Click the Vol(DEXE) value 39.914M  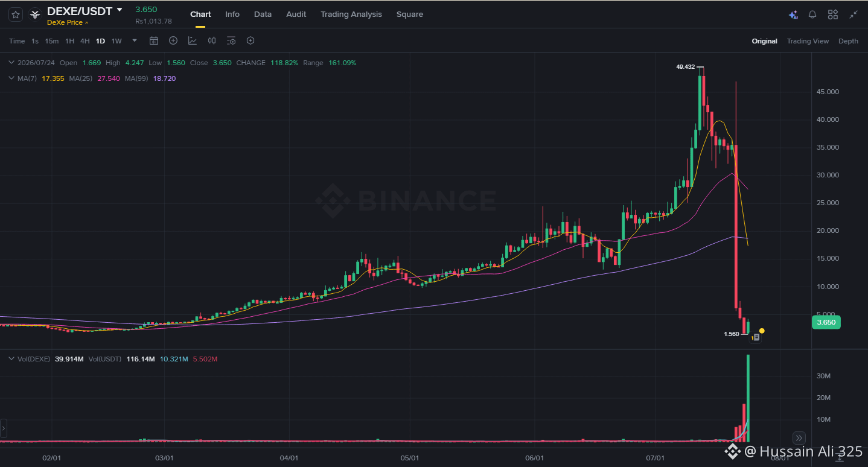(69, 359)
